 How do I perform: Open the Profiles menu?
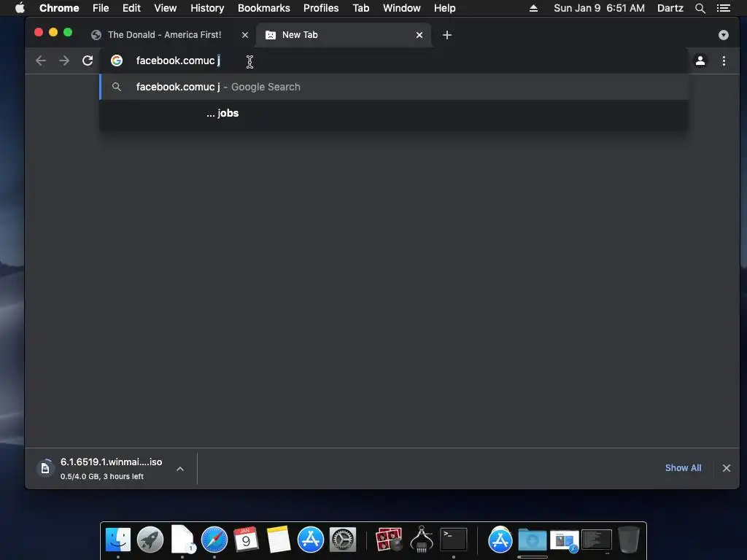(321, 8)
